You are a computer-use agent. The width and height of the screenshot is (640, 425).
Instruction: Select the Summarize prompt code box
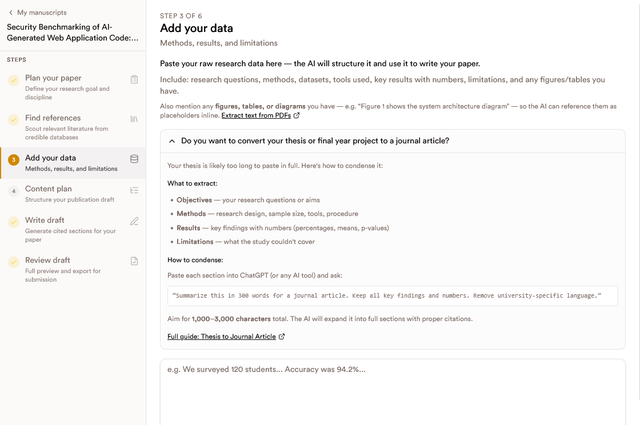[x=393, y=296]
